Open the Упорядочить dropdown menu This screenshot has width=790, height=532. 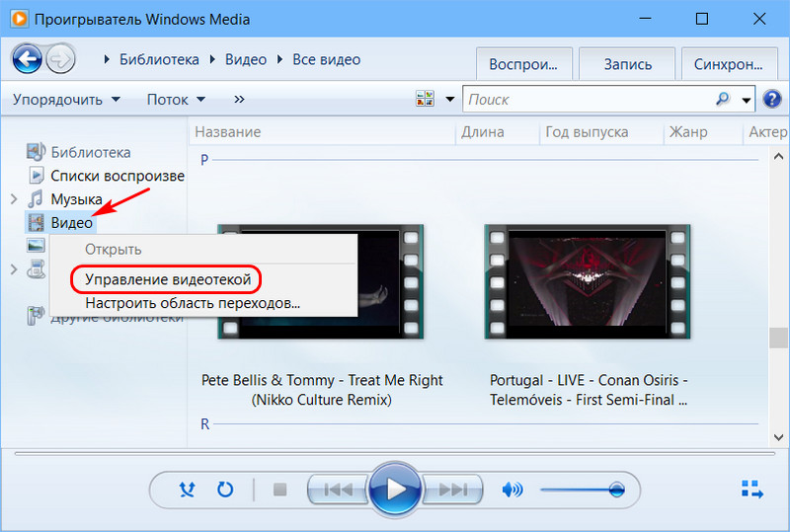66,100
